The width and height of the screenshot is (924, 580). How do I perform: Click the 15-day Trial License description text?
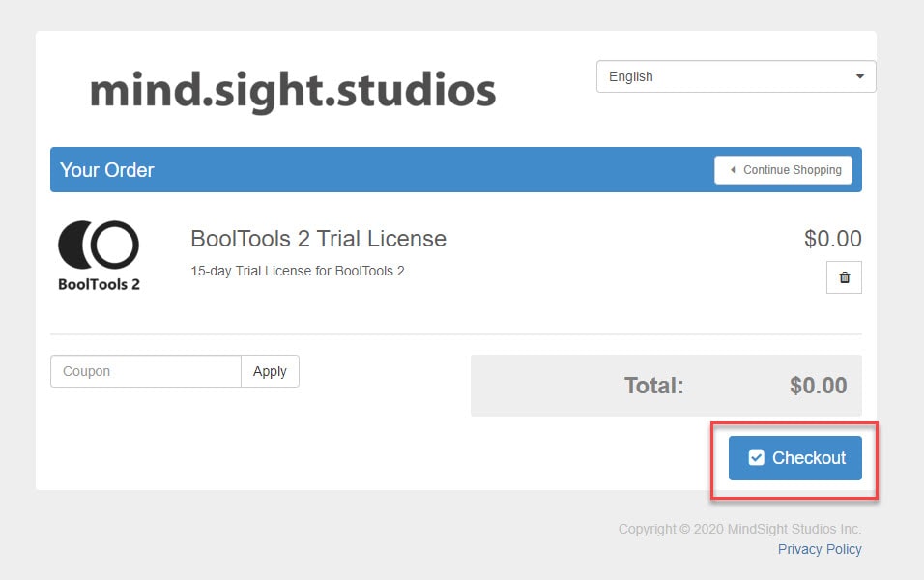point(298,271)
